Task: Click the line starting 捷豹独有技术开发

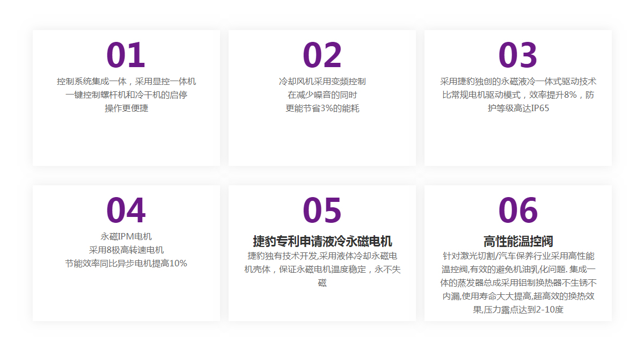Action: 322,256
